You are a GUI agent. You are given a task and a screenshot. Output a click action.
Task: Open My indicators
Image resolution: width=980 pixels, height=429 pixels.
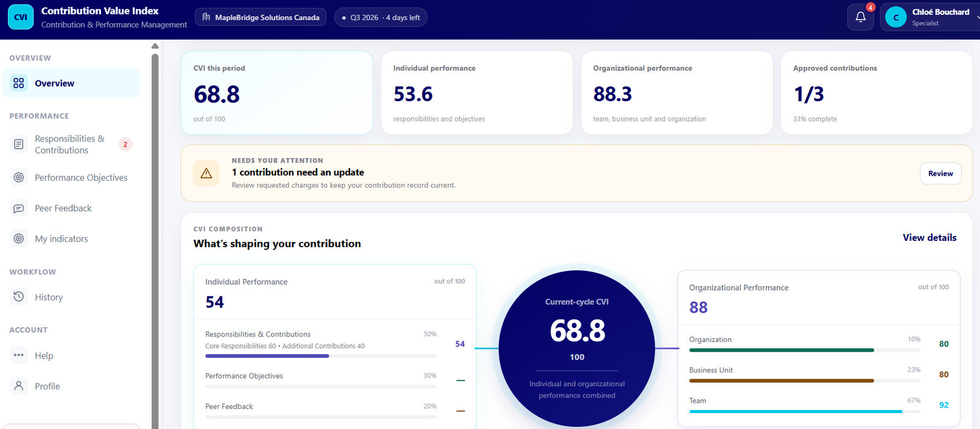pyautogui.click(x=71, y=239)
